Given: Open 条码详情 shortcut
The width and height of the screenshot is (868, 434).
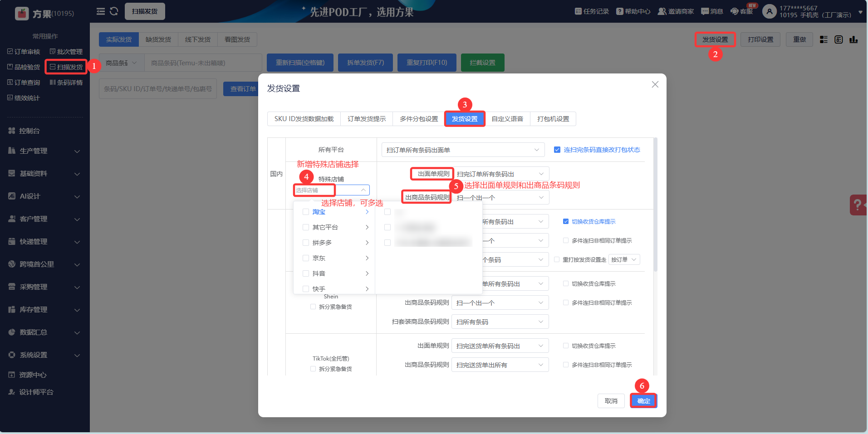Looking at the screenshot, I should tap(66, 83).
